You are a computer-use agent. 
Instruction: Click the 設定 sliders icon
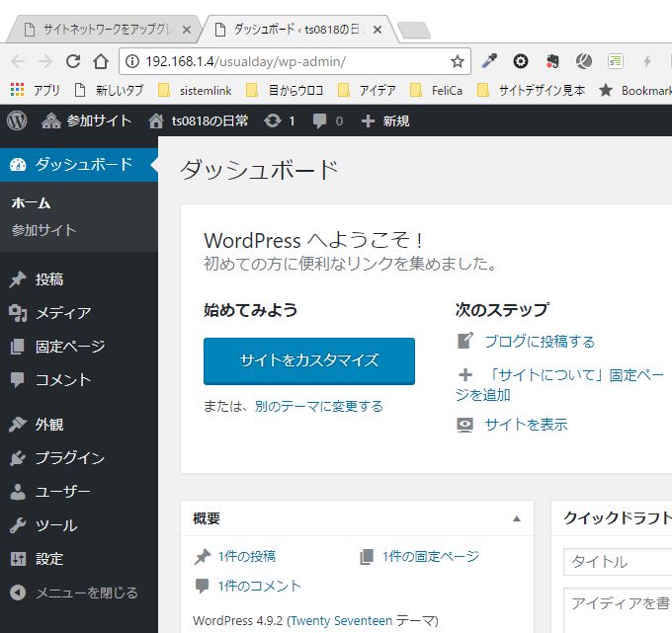(x=18, y=559)
